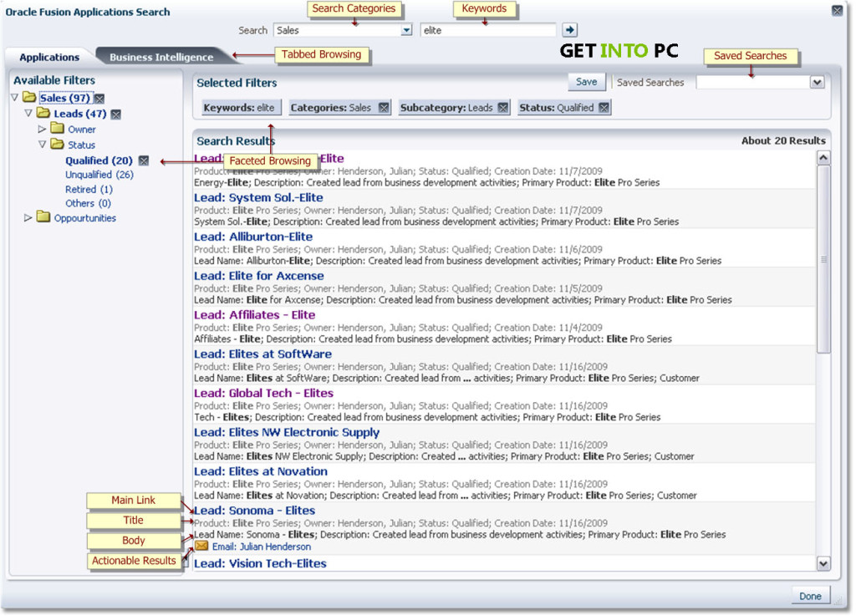Open the Lead: Elites at SoftWare result
This screenshot has height=616, width=856.
(262, 354)
